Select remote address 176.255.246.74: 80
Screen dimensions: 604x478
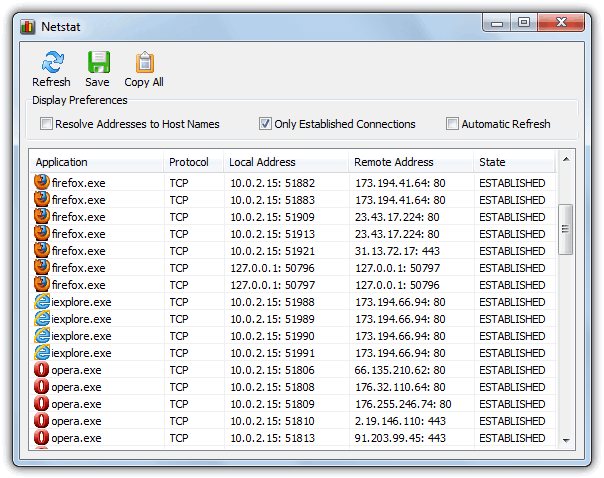click(403, 404)
